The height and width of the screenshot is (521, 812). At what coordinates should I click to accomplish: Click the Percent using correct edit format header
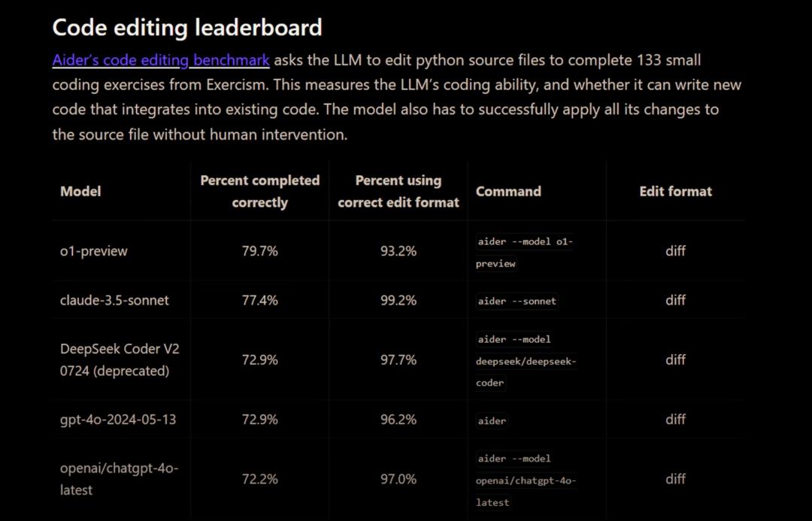[x=398, y=191]
